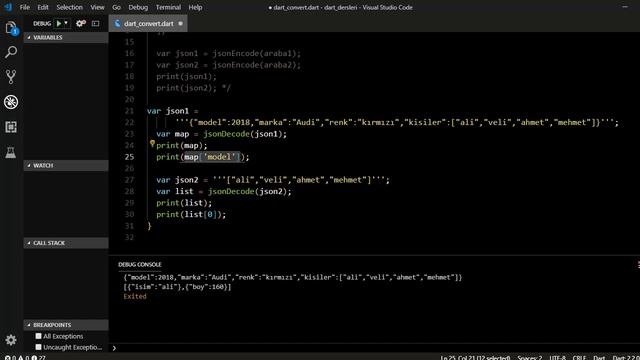Open the Source Control view
Image resolution: width=640 pixels, height=360 pixels.
(x=11, y=77)
